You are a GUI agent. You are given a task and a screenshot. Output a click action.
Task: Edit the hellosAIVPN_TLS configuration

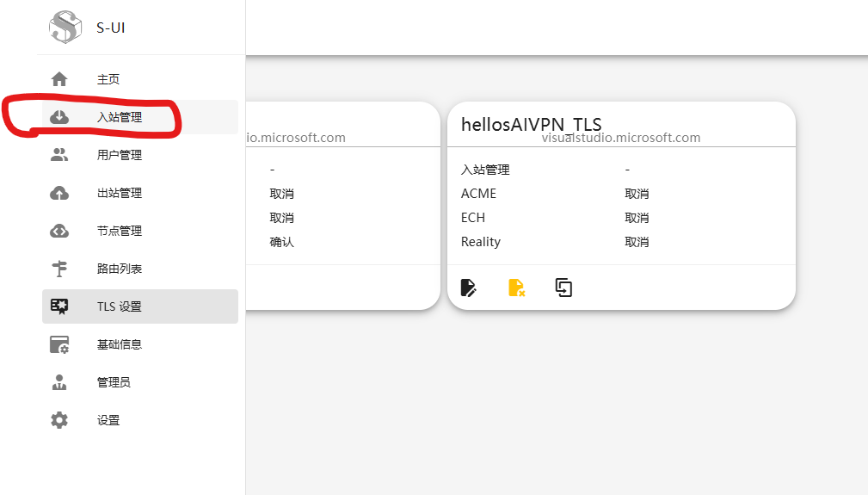coord(469,288)
